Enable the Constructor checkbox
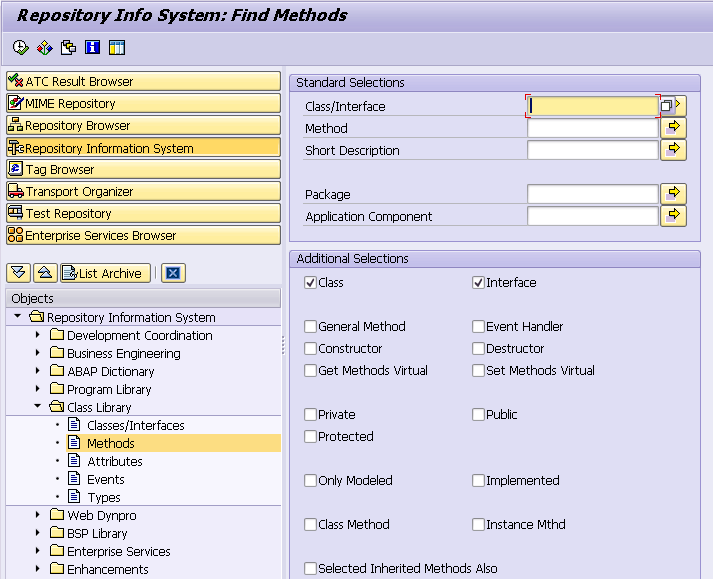Image resolution: width=713 pixels, height=579 pixels. point(310,348)
